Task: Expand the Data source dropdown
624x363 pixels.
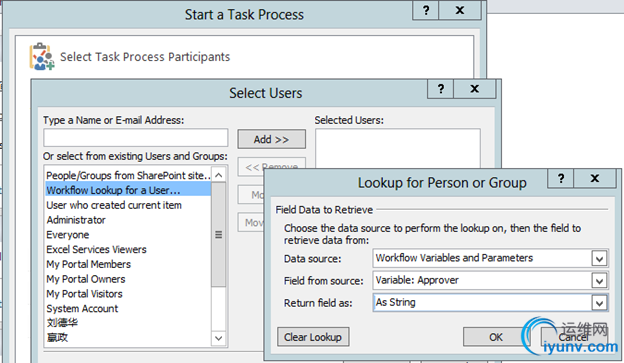Action: [599, 259]
